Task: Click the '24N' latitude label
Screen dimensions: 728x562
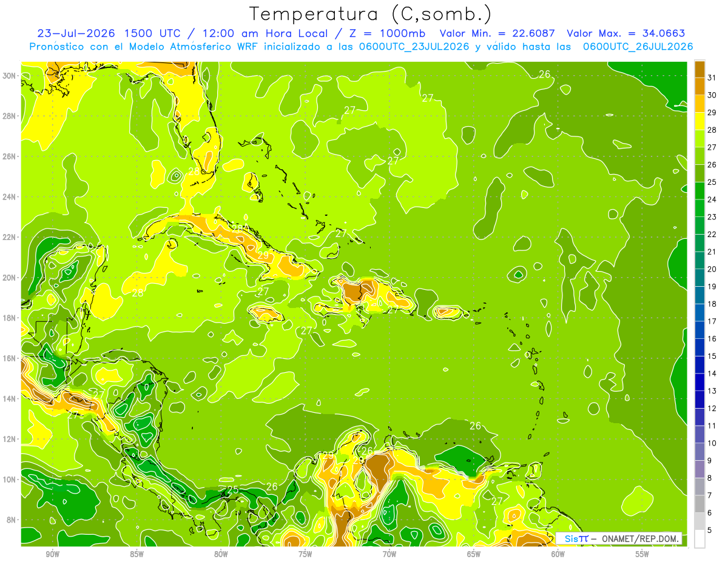Action: pos(10,196)
